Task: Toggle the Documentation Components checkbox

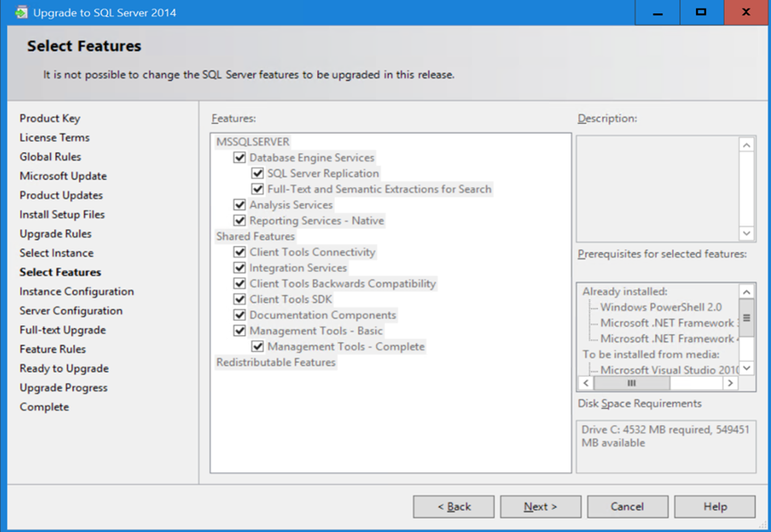Action: point(240,315)
